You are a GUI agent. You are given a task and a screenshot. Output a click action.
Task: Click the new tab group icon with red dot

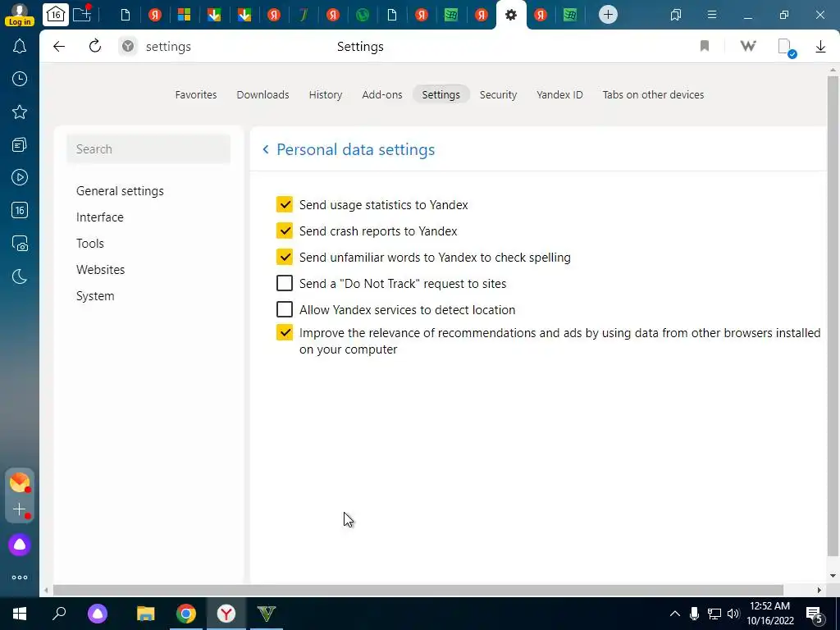pyautogui.click(x=82, y=14)
